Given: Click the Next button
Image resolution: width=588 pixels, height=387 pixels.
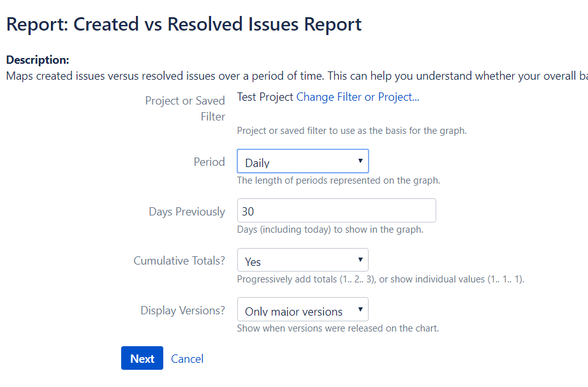Looking at the screenshot, I should click(x=142, y=358).
